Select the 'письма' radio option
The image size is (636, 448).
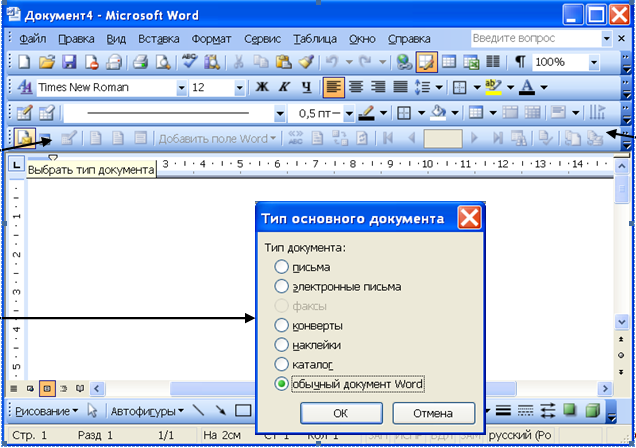[282, 267]
